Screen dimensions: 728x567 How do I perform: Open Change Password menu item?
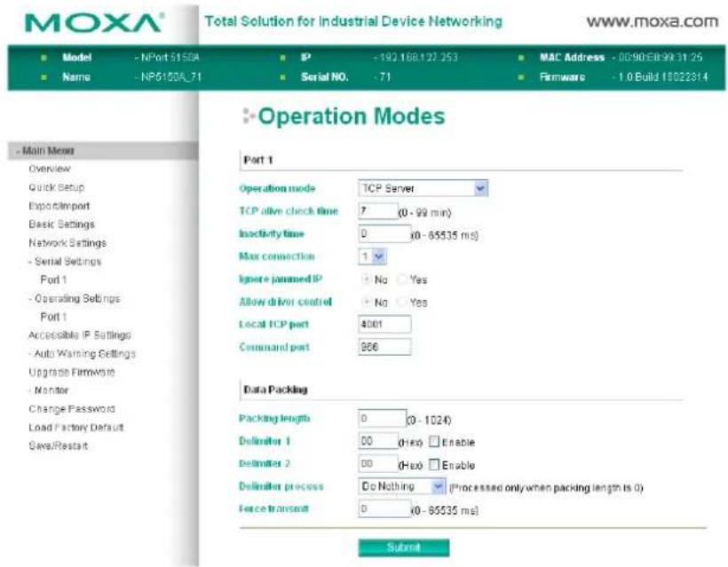[x=72, y=409]
